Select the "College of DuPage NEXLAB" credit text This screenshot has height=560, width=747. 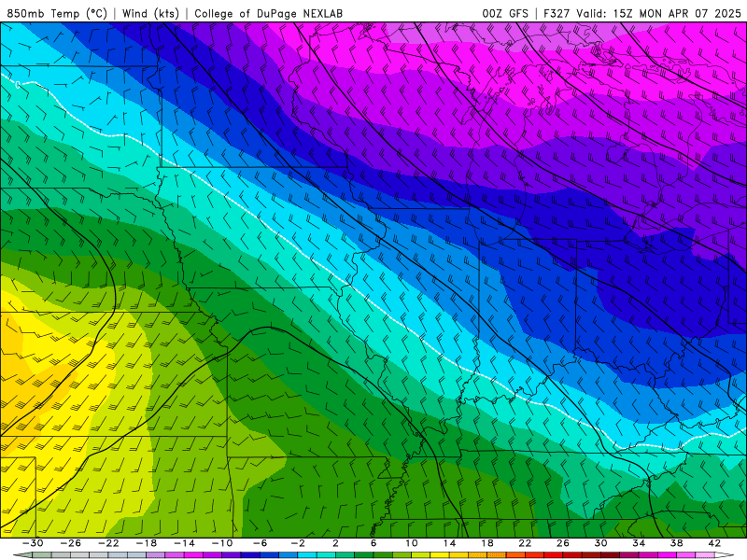click(x=268, y=13)
